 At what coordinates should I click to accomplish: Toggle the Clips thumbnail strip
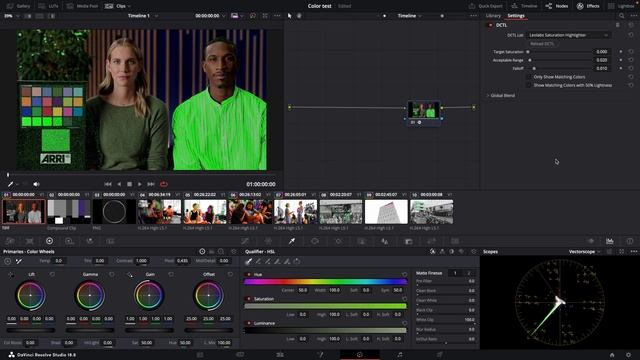pos(117,6)
